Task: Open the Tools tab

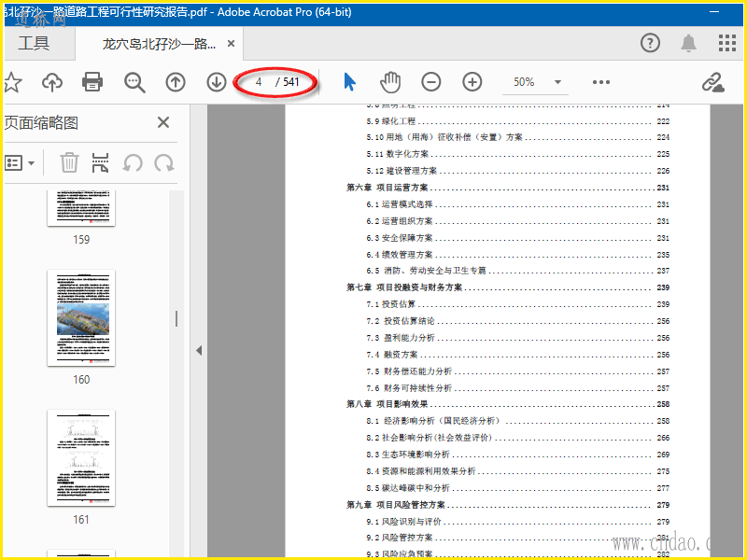Action: (x=34, y=43)
